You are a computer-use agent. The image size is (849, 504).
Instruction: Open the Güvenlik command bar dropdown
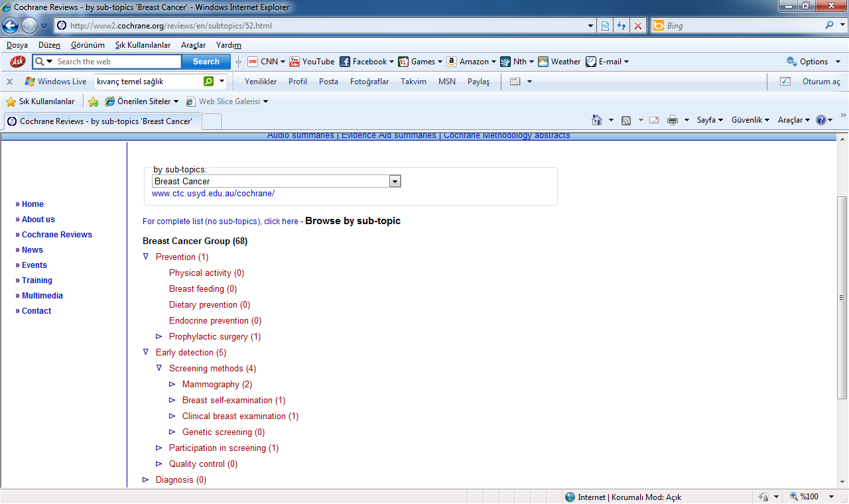click(x=750, y=120)
